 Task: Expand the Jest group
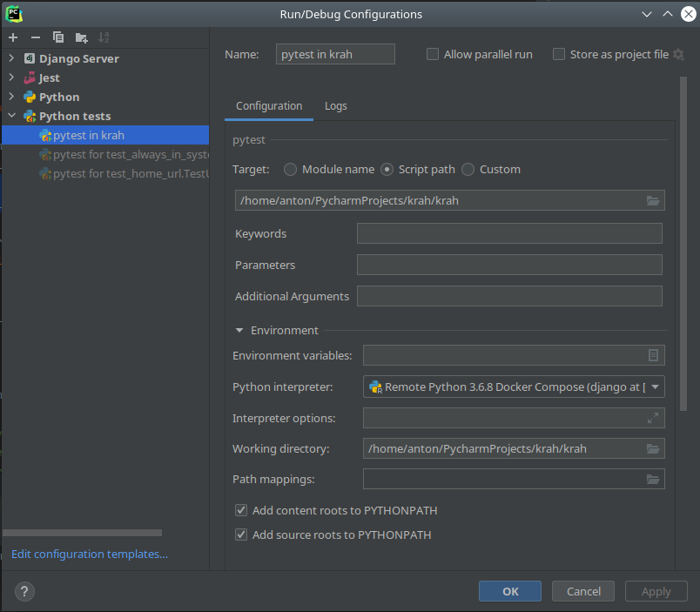click(x=11, y=77)
